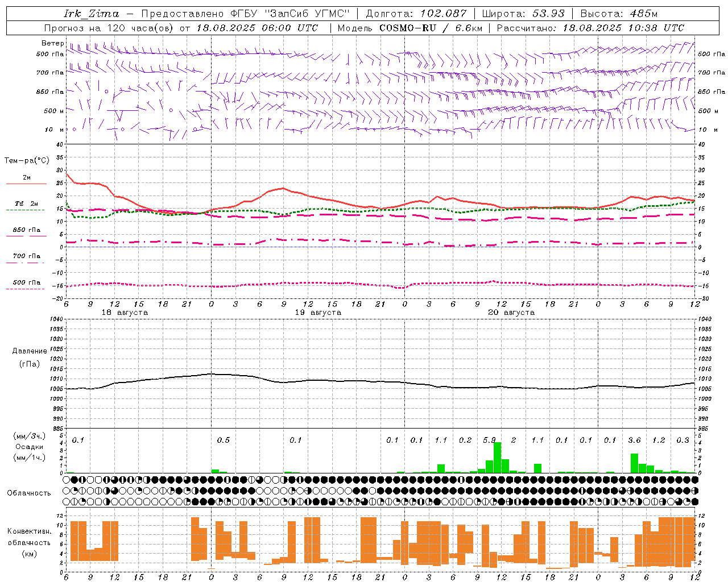The width and height of the screenshot is (728, 582).
Task: Click the '(км)' unit label
Action: point(29,554)
